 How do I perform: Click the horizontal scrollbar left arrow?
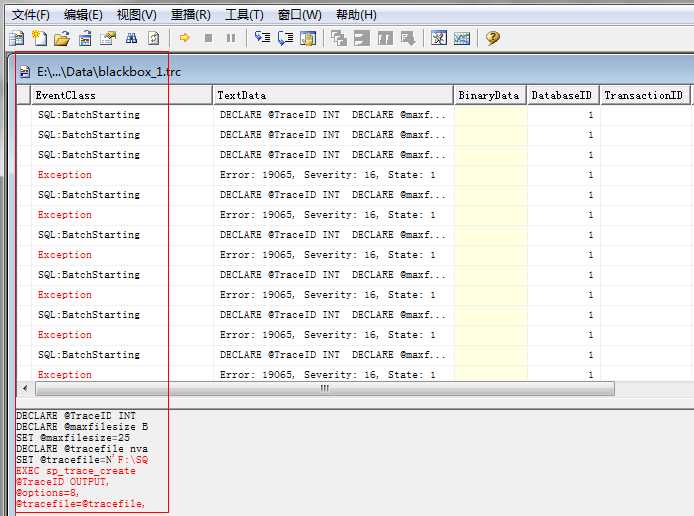(x=25, y=389)
